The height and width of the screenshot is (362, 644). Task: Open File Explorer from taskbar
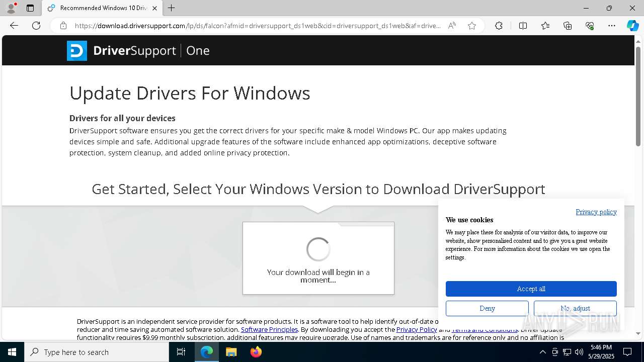231,352
